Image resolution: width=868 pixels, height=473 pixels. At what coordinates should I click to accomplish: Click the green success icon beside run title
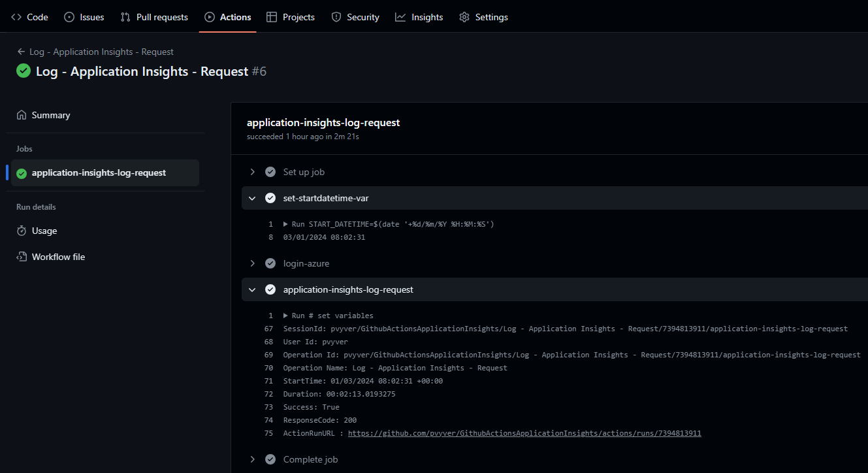point(24,71)
